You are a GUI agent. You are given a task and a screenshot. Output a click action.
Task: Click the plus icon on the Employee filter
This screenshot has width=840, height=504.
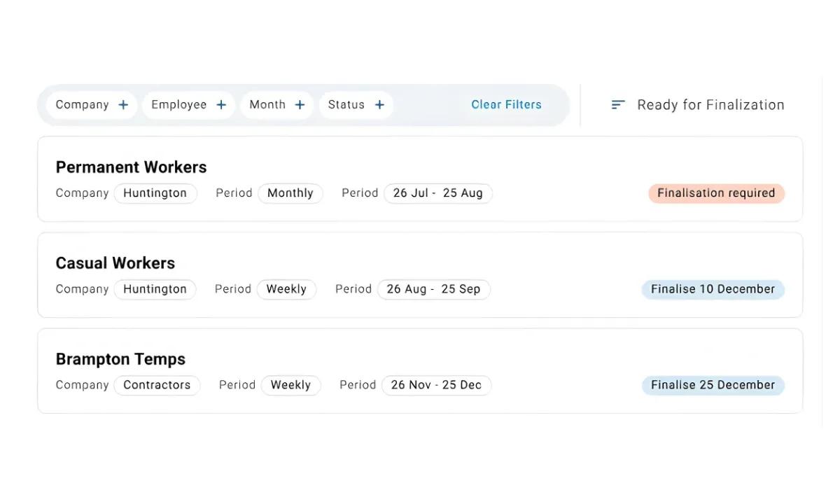point(220,104)
